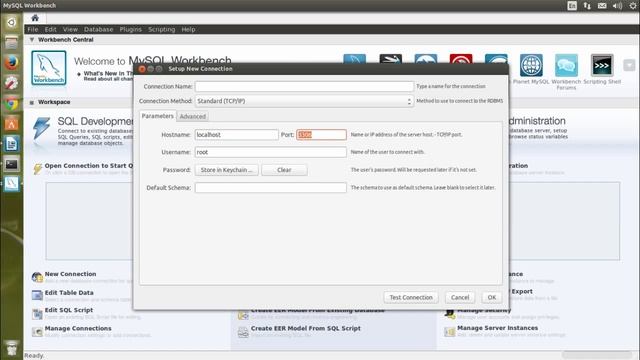Open the Help menu

tap(188, 29)
